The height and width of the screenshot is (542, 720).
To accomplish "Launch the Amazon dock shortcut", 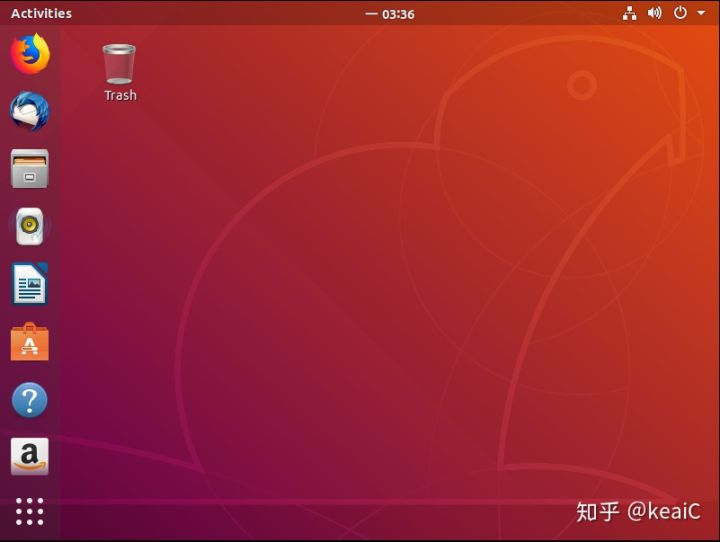I will point(30,457).
